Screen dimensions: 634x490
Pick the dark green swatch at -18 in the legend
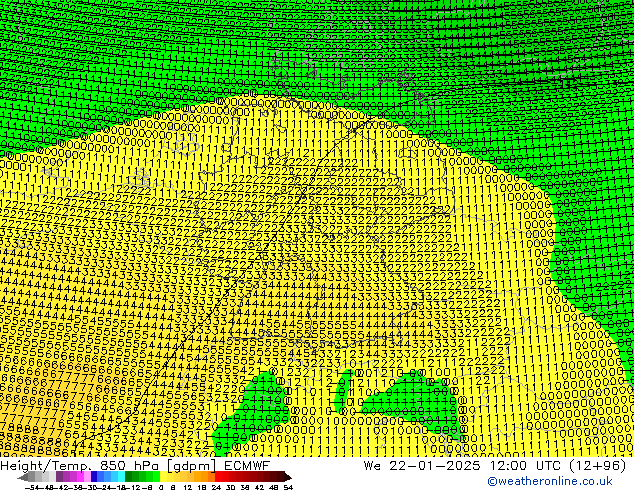point(129,477)
